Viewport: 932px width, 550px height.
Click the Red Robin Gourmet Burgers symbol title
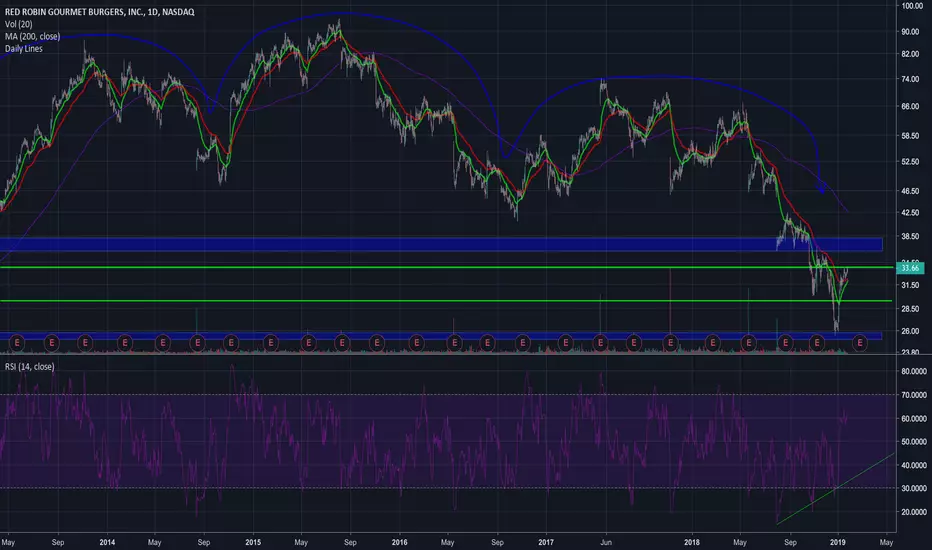click(99, 12)
